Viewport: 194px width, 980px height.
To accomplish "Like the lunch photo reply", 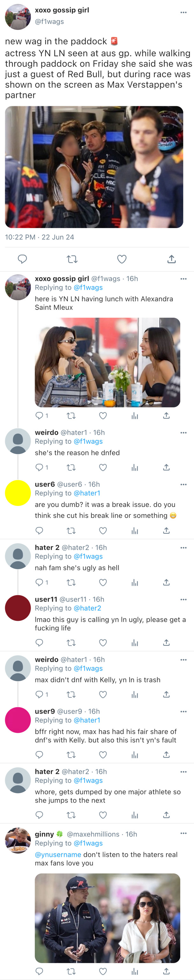I will pyautogui.click(x=103, y=416).
